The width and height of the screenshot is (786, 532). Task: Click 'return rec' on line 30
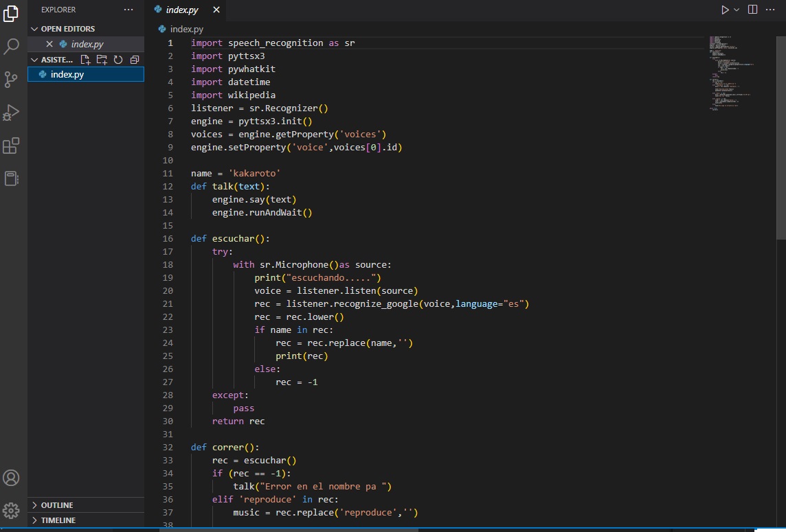[238, 421]
